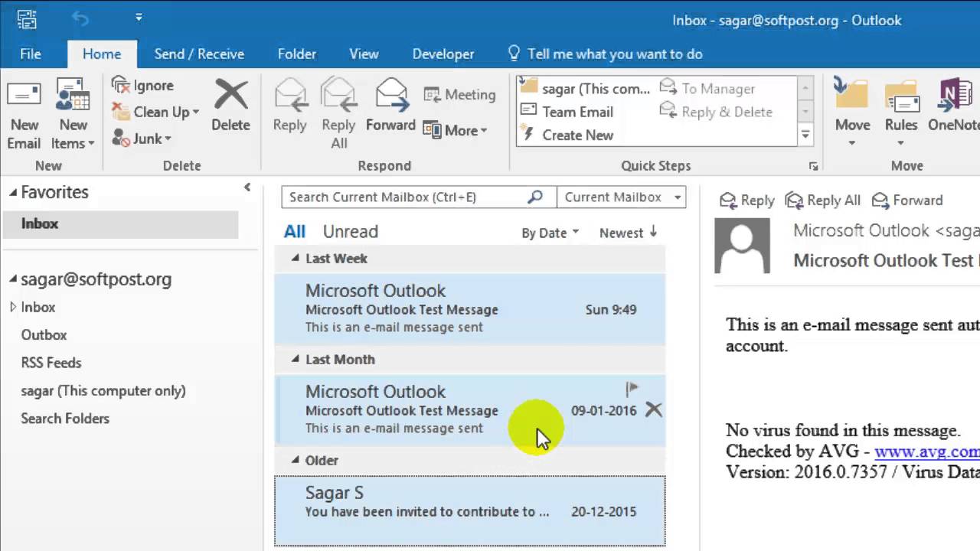Click Reply in the reading pane
Image resolution: width=980 pixels, height=551 pixels.
click(747, 201)
